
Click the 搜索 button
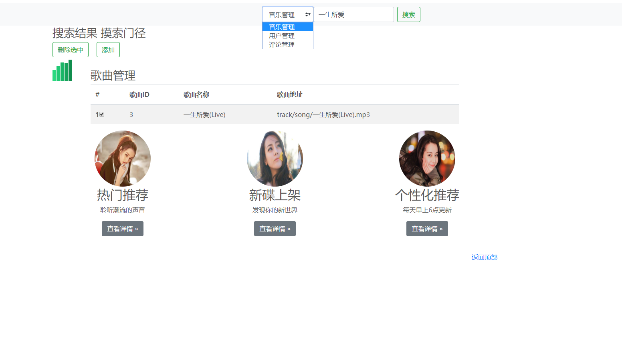[x=408, y=14]
